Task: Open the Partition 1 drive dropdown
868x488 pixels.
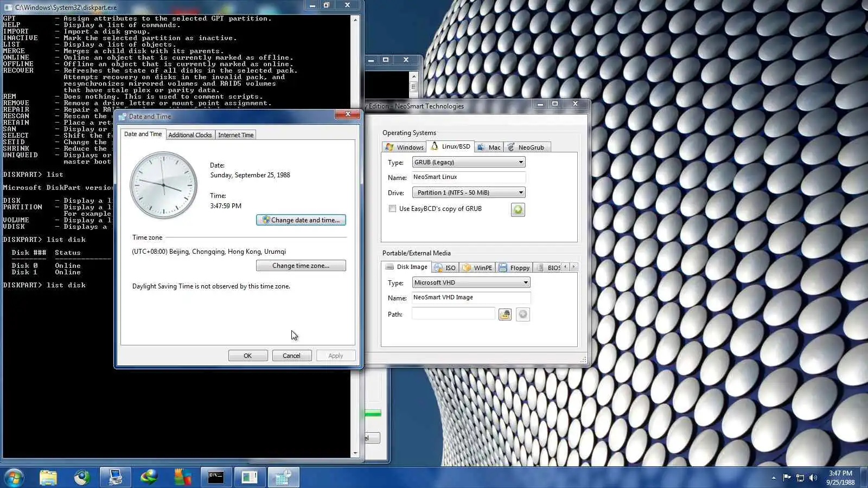Action: 469,192
